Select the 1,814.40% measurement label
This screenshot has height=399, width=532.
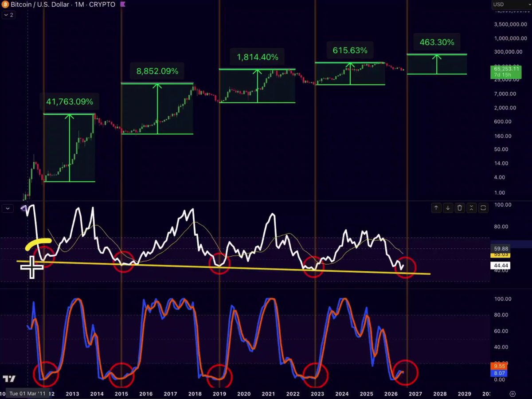(x=258, y=57)
